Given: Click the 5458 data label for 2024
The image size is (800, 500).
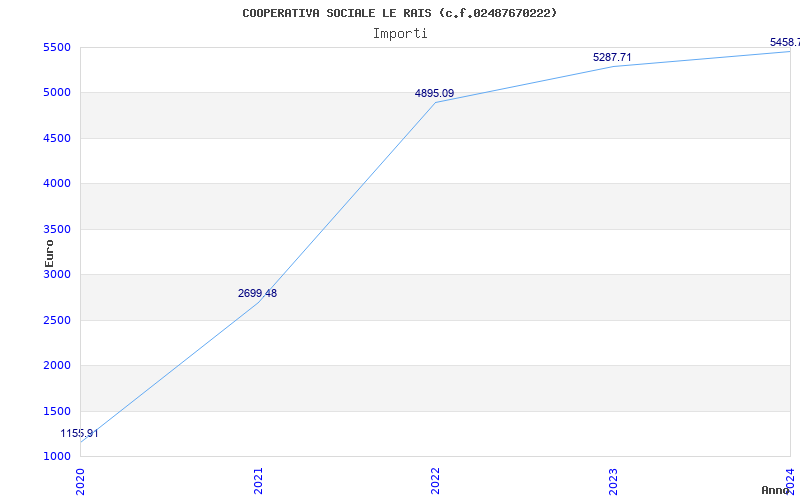Looking at the screenshot, I should (x=785, y=42).
